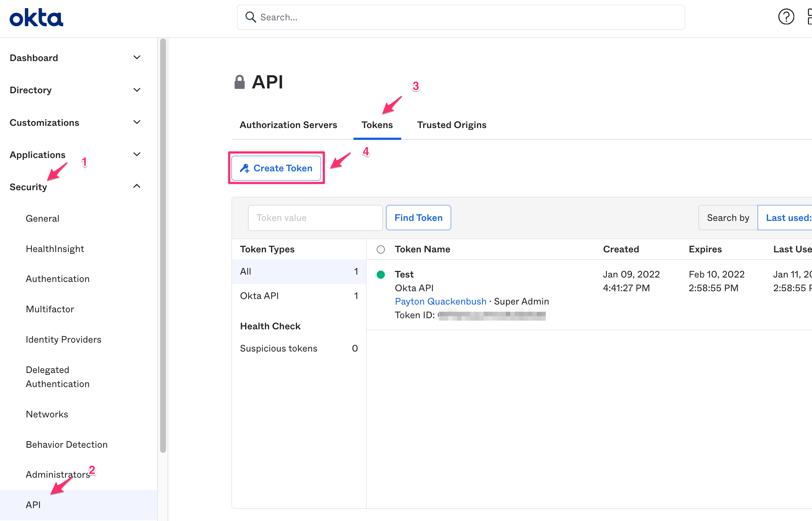Click the Token value input field

(x=315, y=218)
